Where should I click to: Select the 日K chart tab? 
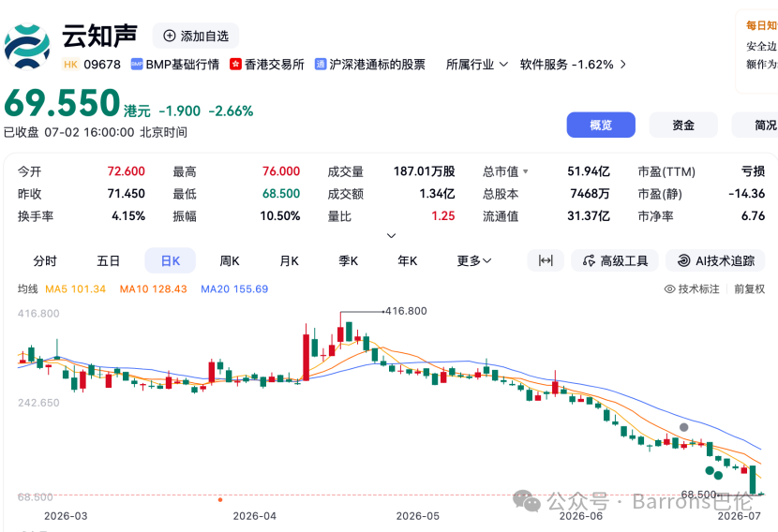coord(171,260)
